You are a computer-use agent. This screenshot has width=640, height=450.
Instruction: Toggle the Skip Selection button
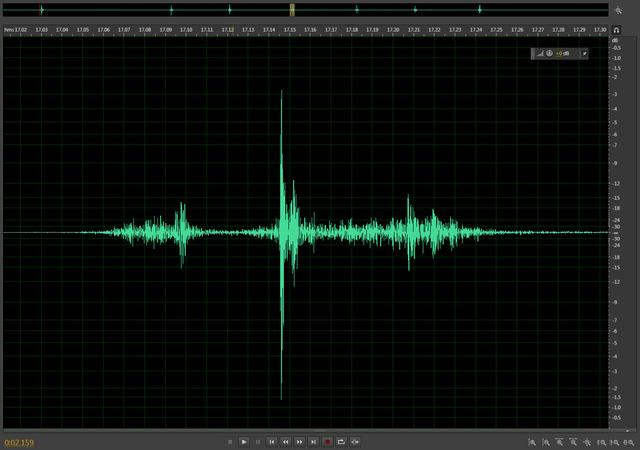click(355, 442)
